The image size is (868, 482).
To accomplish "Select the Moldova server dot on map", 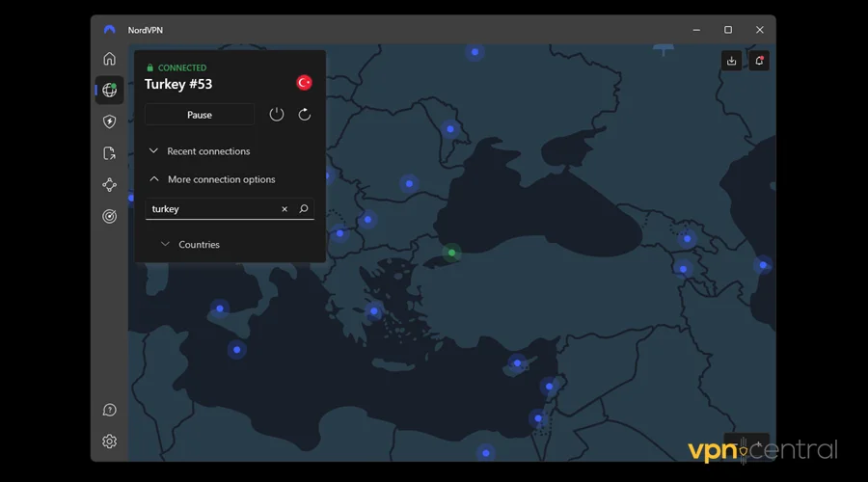I will [x=450, y=129].
